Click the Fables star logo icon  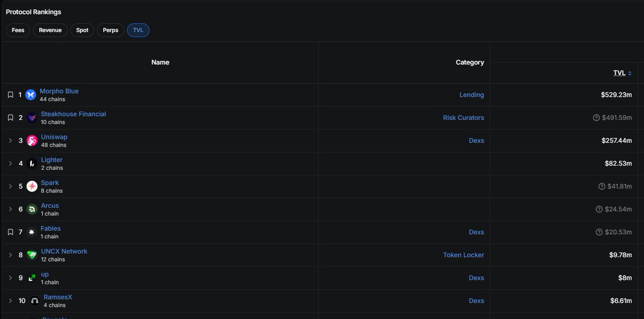(x=32, y=232)
